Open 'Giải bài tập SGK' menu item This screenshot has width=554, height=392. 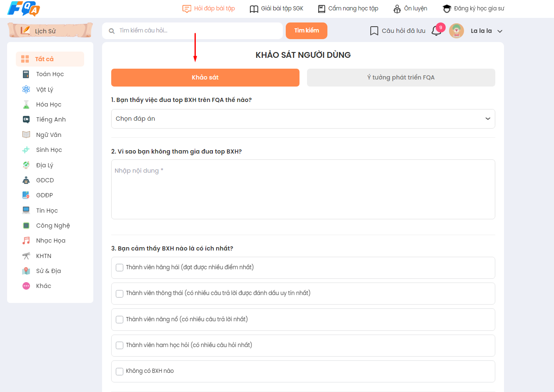(277, 9)
